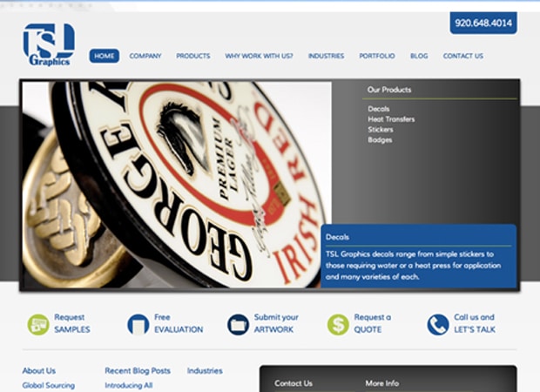Open the Products menu item
Image resolution: width=540 pixels, height=392 pixels.
[x=193, y=56]
